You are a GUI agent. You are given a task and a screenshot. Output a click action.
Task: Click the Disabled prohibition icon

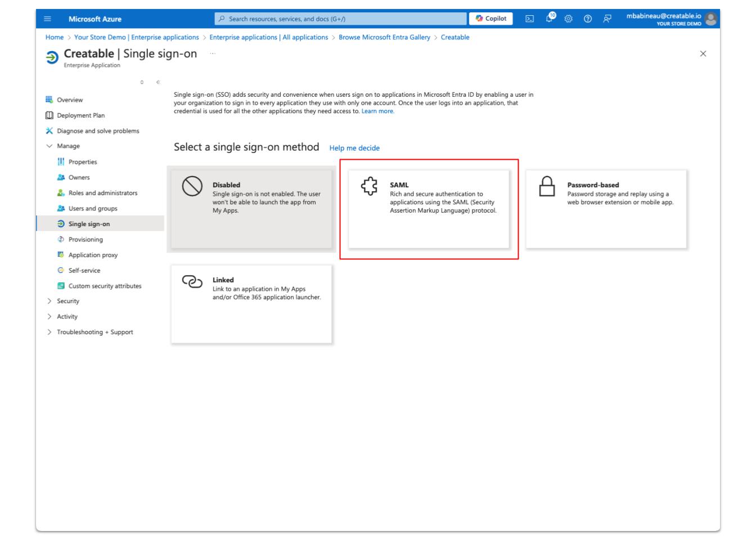[x=192, y=187]
